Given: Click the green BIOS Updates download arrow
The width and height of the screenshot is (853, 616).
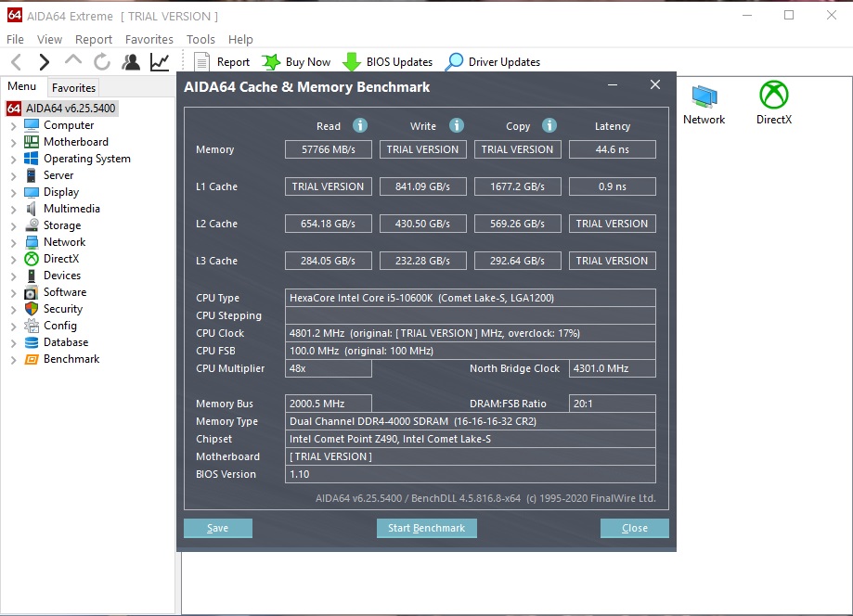Looking at the screenshot, I should tap(352, 62).
